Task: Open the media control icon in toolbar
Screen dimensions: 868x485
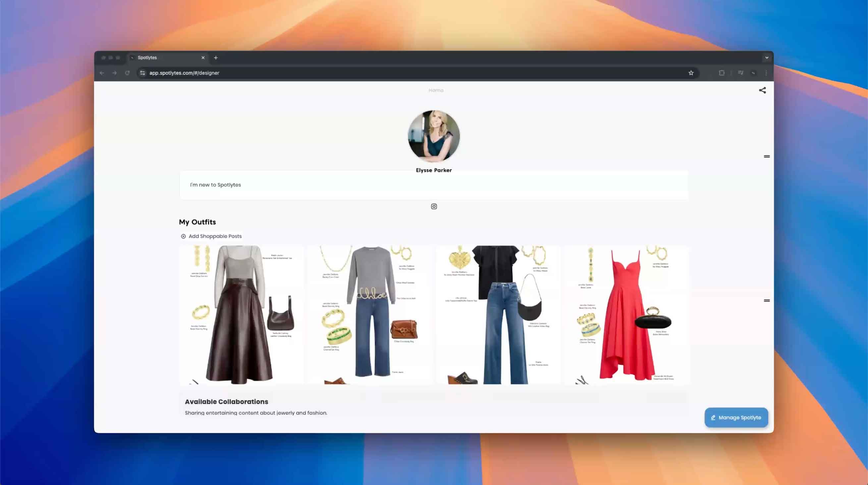Action: (x=740, y=73)
